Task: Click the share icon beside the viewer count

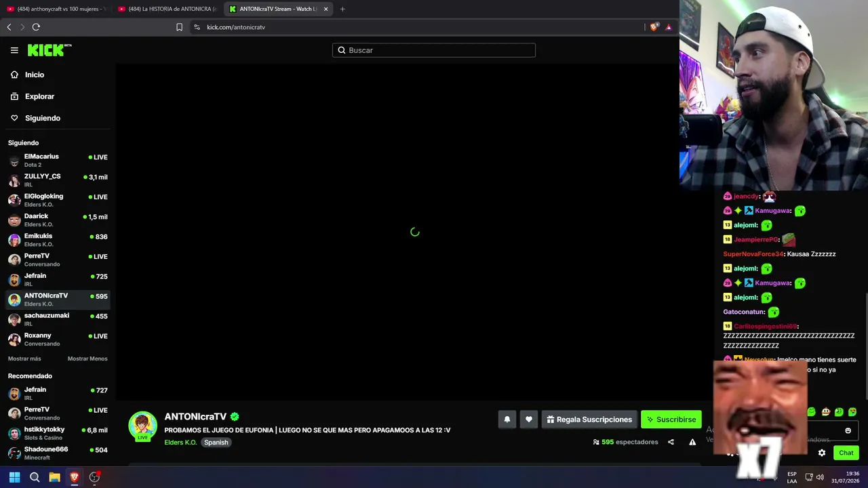Action: point(671,442)
